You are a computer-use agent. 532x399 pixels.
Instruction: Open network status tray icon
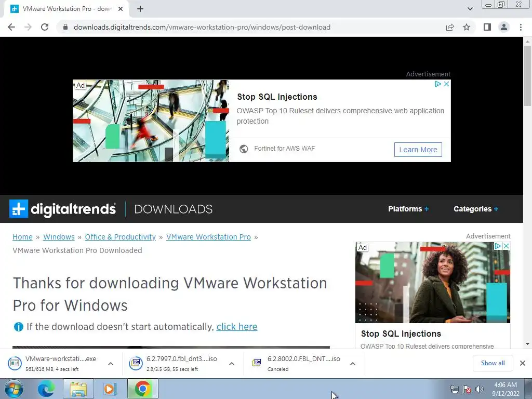454,389
